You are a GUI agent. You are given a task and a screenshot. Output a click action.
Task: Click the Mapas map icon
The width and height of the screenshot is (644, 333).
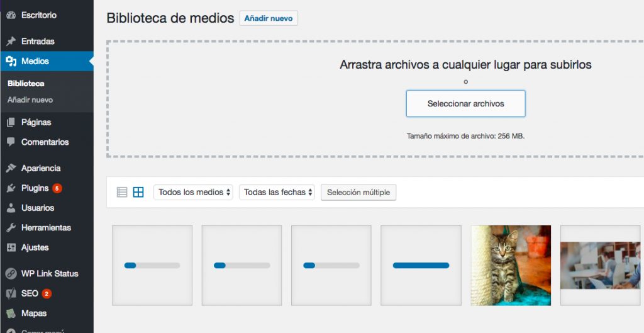click(x=11, y=313)
